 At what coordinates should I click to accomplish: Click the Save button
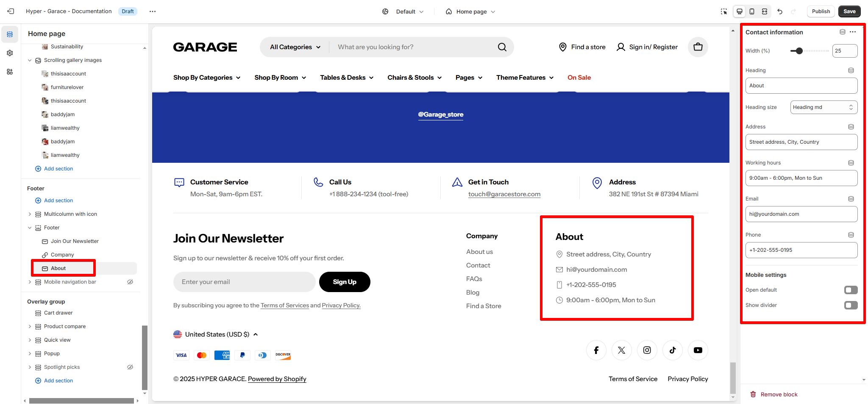[849, 11]
